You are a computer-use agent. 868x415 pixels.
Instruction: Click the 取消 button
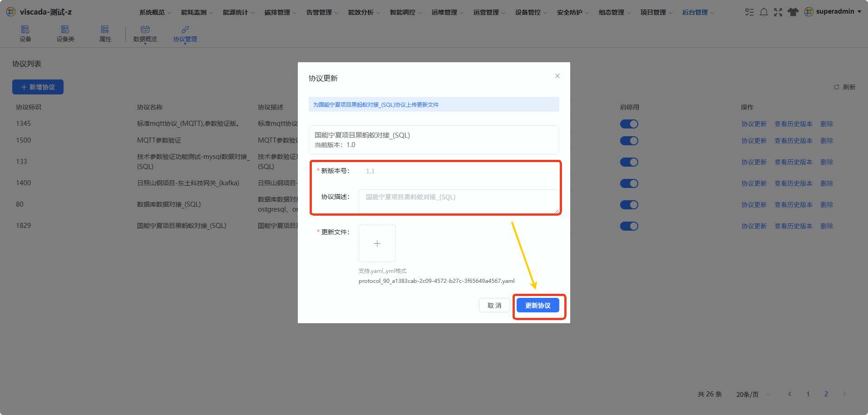coord(494,306)
